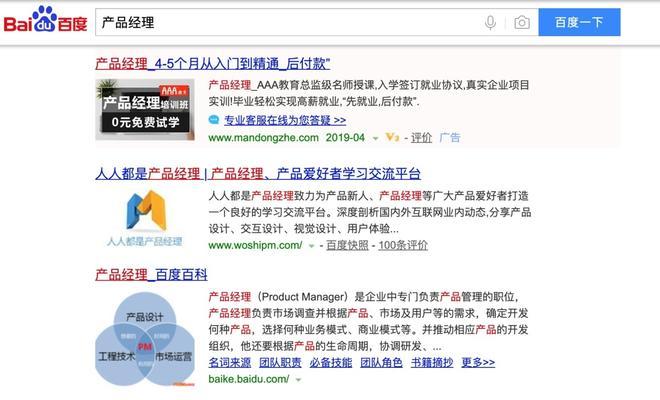660x400 pixels.
Task: Click the www.mandongzhe.com URL
Action: pos(263,138)
